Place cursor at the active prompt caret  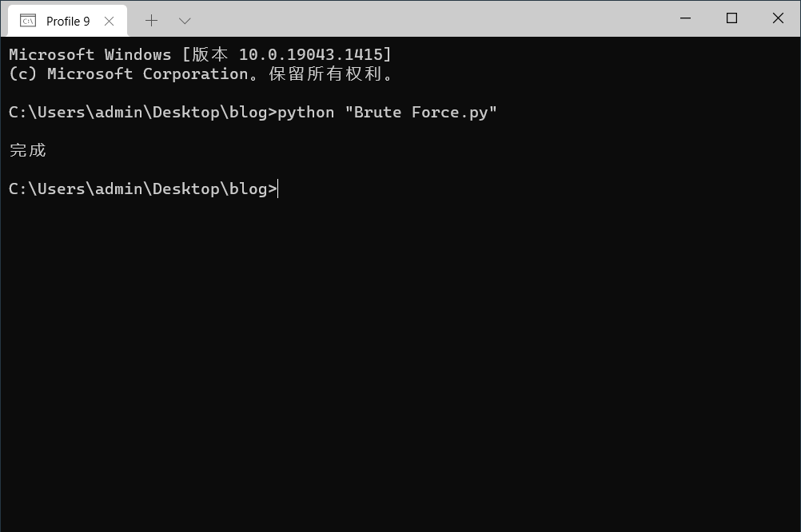tap(278, 189)
